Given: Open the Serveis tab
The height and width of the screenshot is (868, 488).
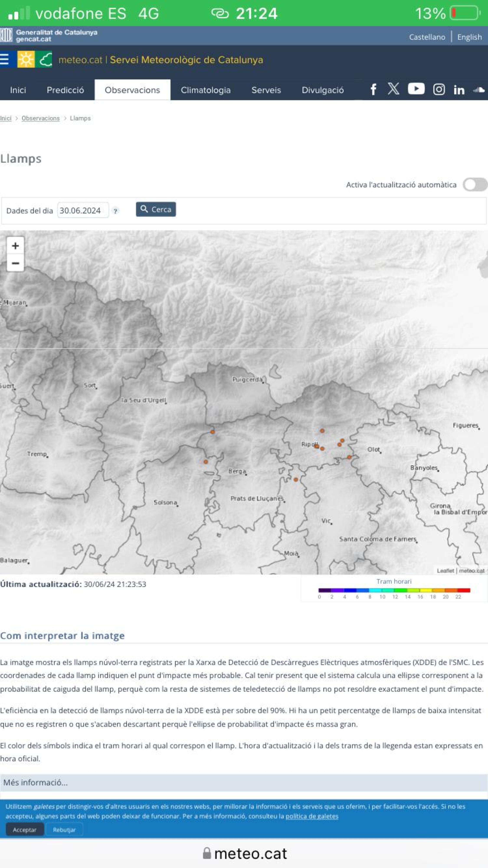Looking at the screenshot, I should (x=266, y=90).
